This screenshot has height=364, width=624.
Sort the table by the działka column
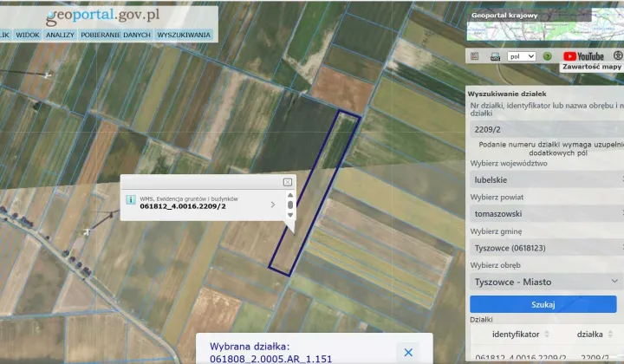595,335
